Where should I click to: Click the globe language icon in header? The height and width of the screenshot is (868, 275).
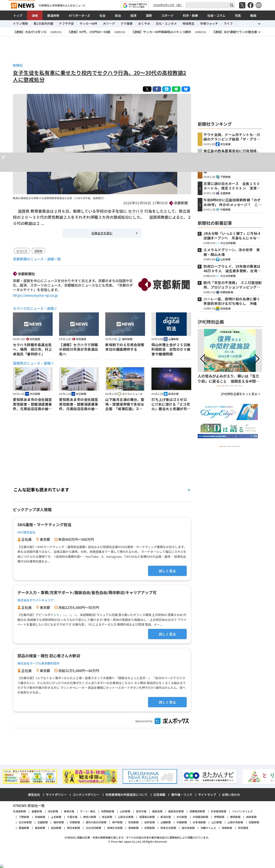pyautogui.click(x=259, y=5)
